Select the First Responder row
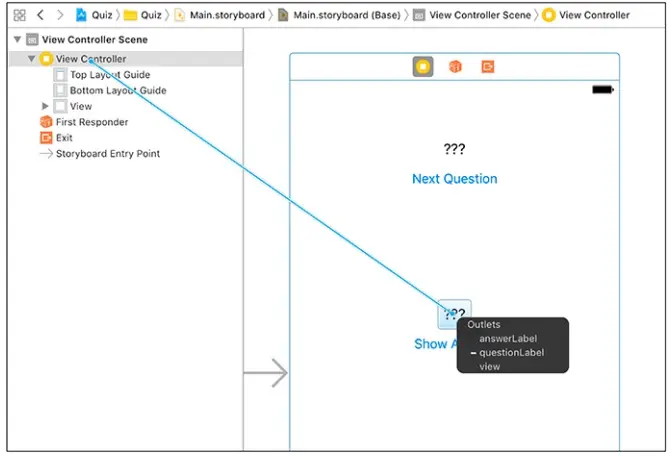670x456 pixels. click(126, 122)
